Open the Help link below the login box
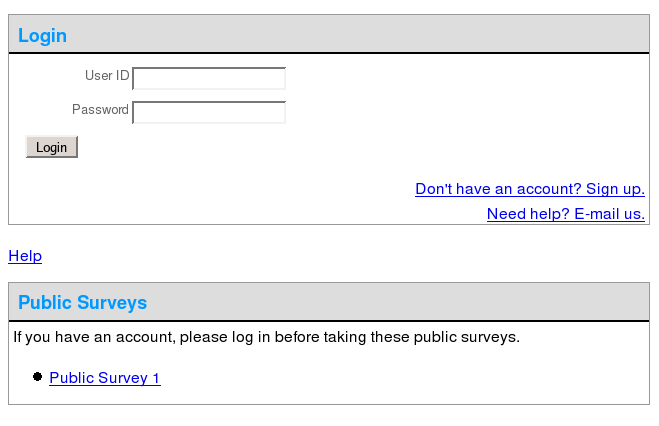659x426 pixels. point(25,256)
